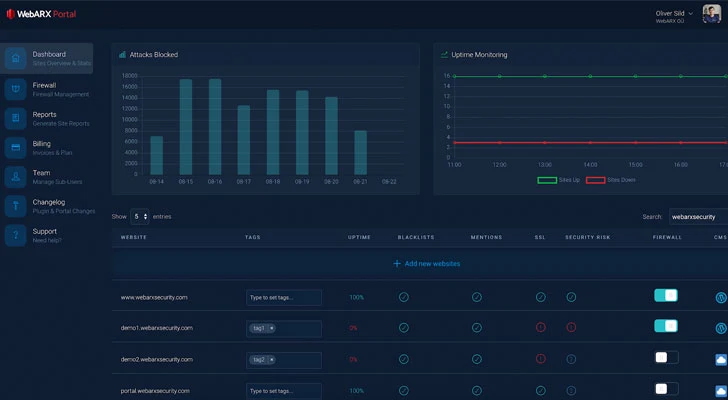
Task: Click 0% uptime value for demo1.webarxsecurity.com
Action: pyautogui.click(x=353, y=328)
